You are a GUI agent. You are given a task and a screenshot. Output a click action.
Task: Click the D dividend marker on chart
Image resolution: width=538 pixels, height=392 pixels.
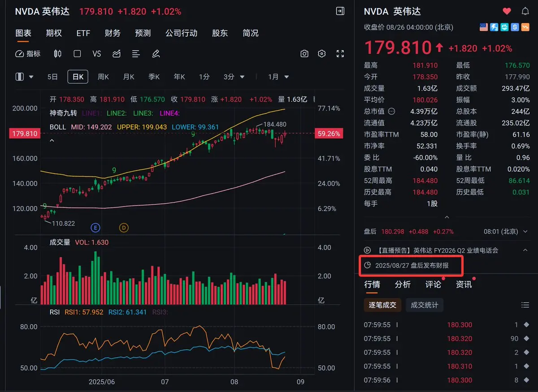(124, 228)
